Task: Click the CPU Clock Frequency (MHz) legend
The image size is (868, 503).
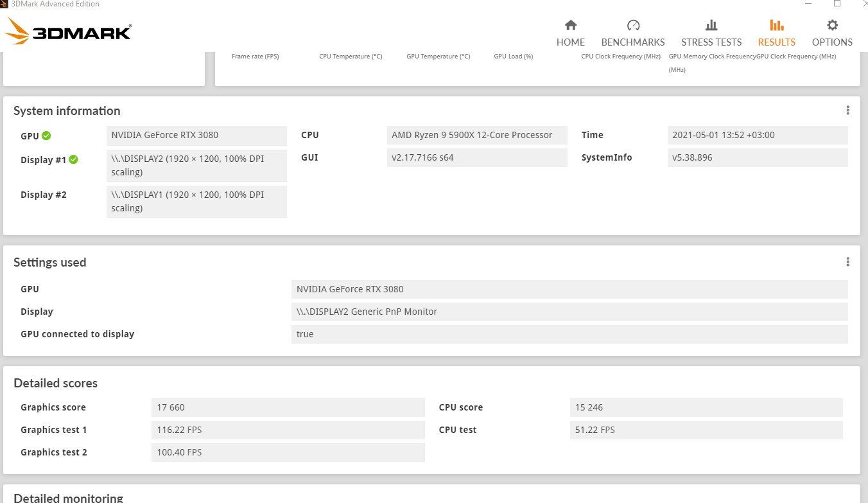Action: tap(621, 57)
